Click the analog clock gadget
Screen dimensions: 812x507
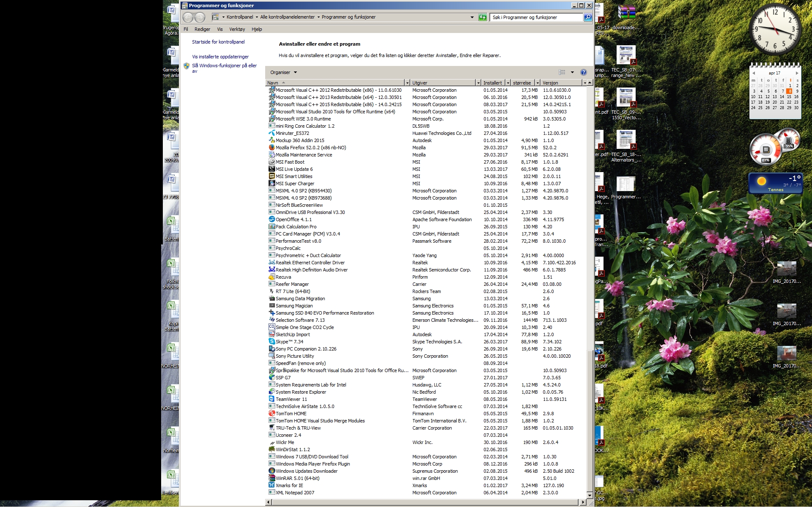click(776, 29)
